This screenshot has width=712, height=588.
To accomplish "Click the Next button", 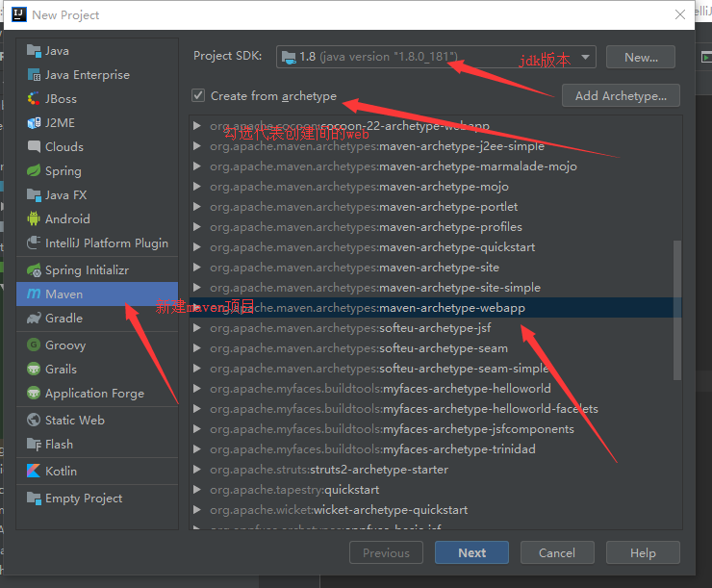I will pos(471,552).
